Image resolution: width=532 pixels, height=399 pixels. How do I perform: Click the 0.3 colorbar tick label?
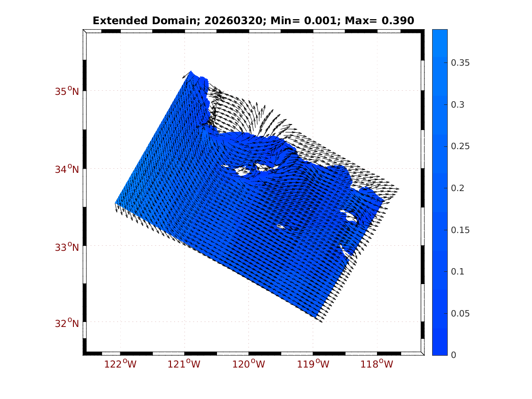(x=457, y=104)
